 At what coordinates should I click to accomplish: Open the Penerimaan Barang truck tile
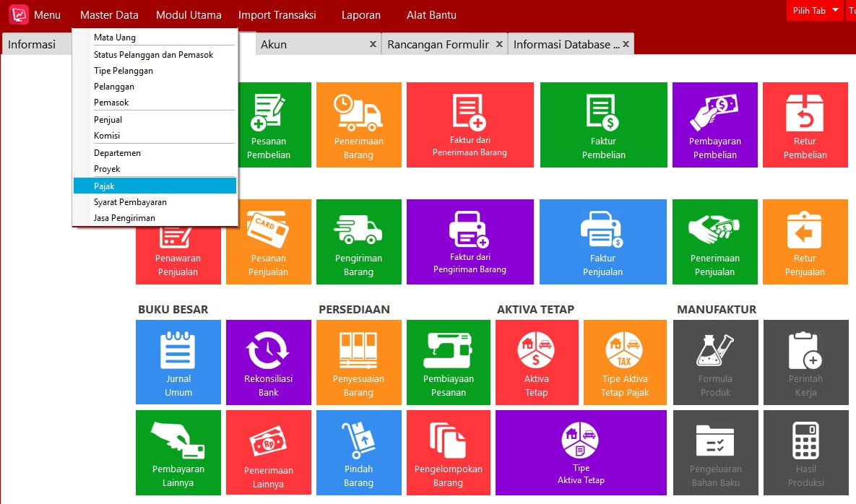pyautogui.click(x=359, y=125)
